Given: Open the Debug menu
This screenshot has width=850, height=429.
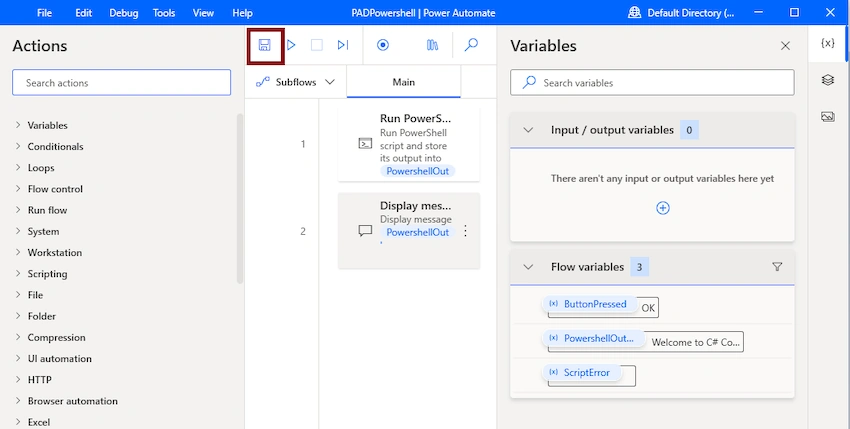Looking at the screenshot, I should tap(124, 12).
